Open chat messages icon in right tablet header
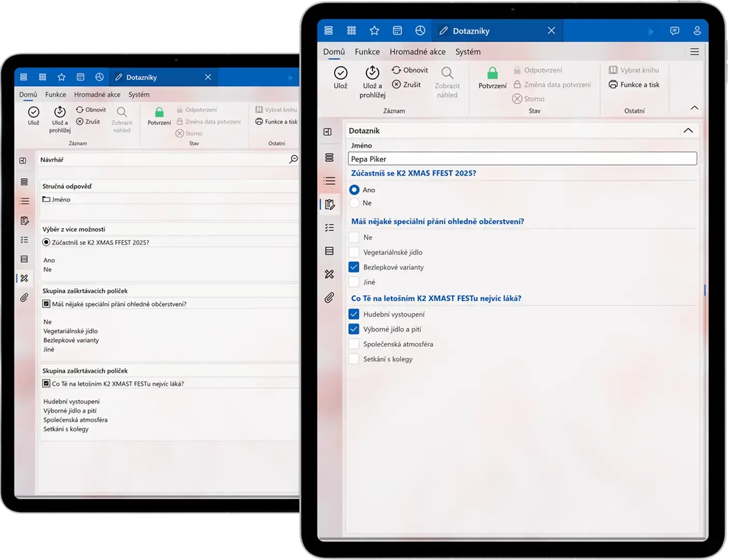The width and height of the screenshot is (730, 560). [x=674, y=31]
